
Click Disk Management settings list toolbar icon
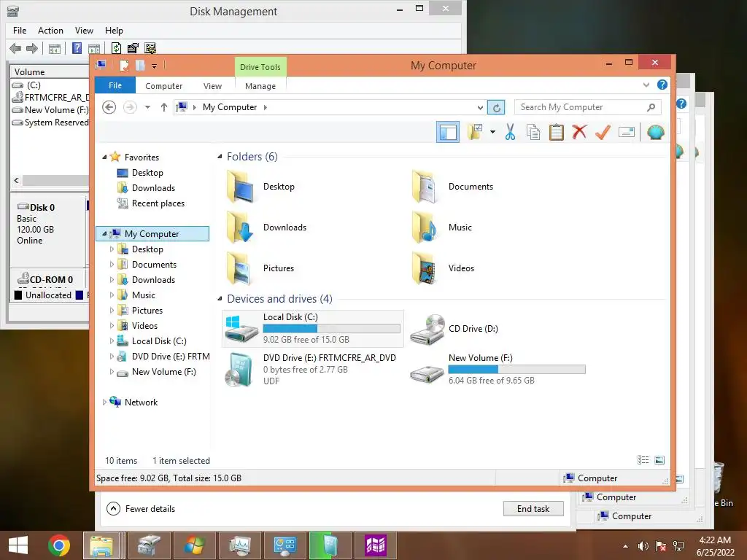(150, 48)
